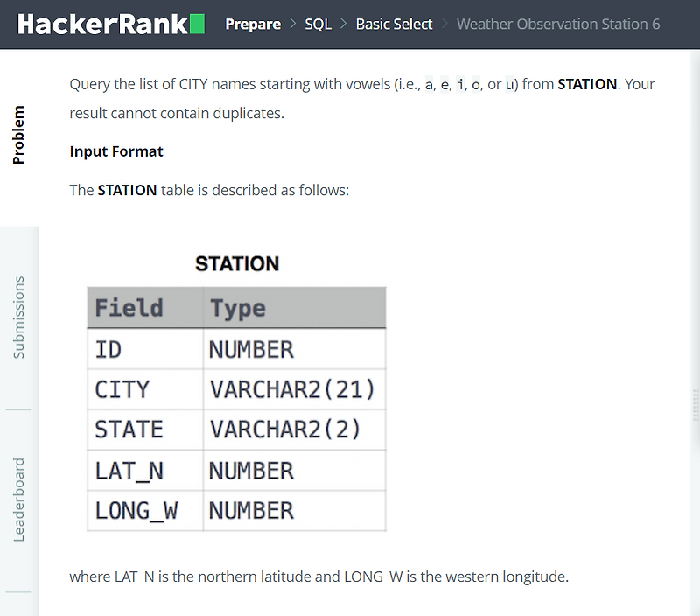The image size is (700, 616).
Task: Navigate to the Prepare breadcrumb link
Action: 253,24
